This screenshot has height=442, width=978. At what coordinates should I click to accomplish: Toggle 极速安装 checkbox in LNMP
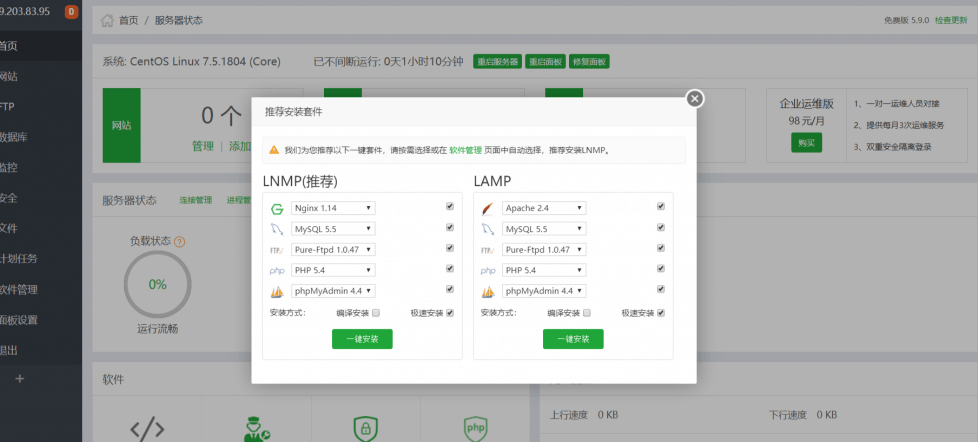pos(450,313)
